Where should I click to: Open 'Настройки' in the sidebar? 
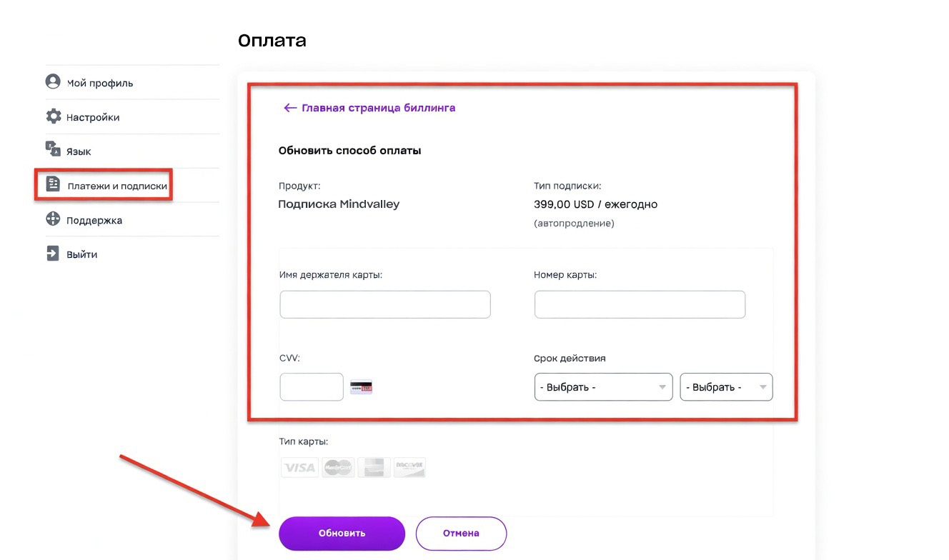point(93,117)
